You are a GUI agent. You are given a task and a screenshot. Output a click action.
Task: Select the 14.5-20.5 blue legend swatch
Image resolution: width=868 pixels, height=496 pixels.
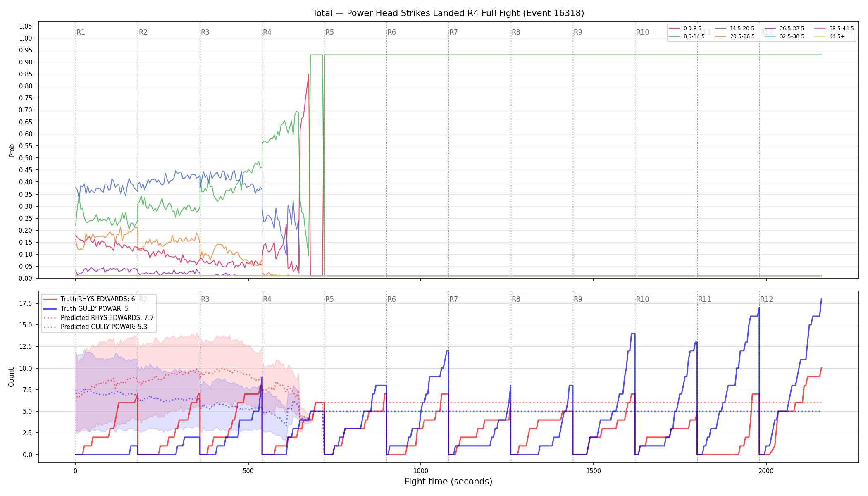pyautogui.click(x=720, y=29)
